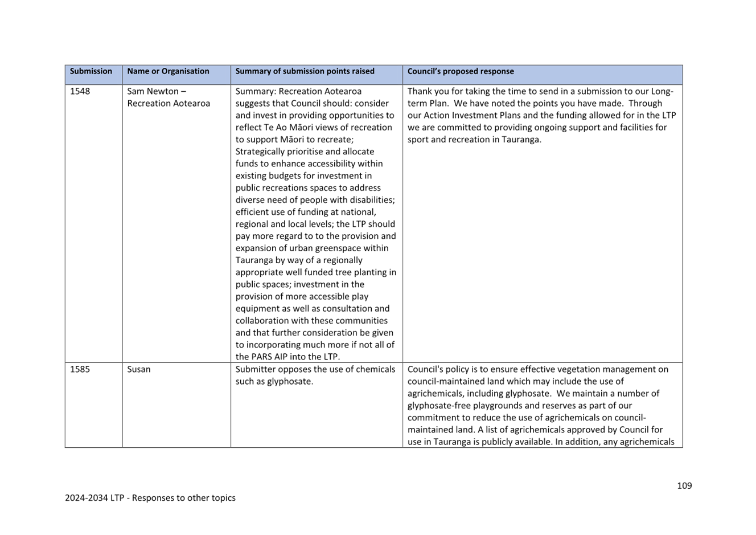Click line 'glyphosate-free playgrounds and reserves'
The width and height of the screenshot is (756, 535).
point(520,406)
